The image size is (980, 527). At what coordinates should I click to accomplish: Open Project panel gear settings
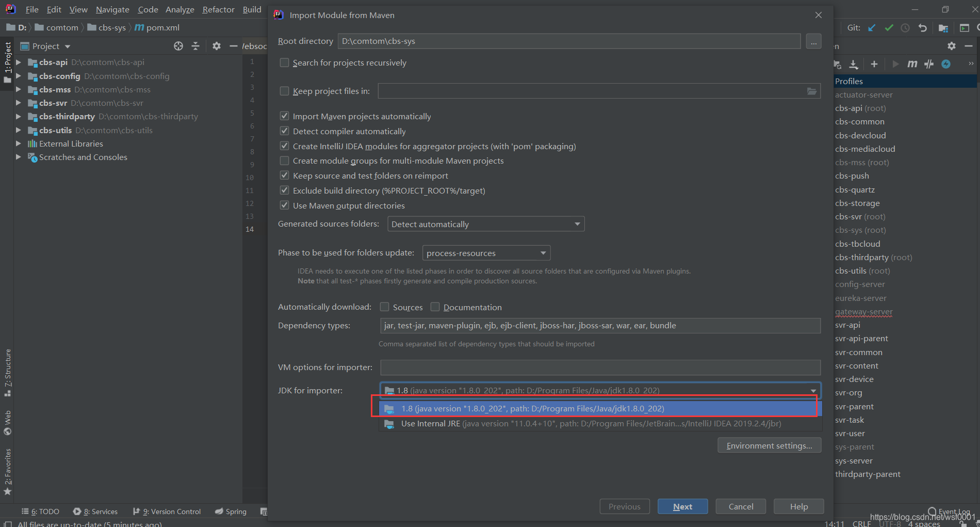[x=217, y=46]
